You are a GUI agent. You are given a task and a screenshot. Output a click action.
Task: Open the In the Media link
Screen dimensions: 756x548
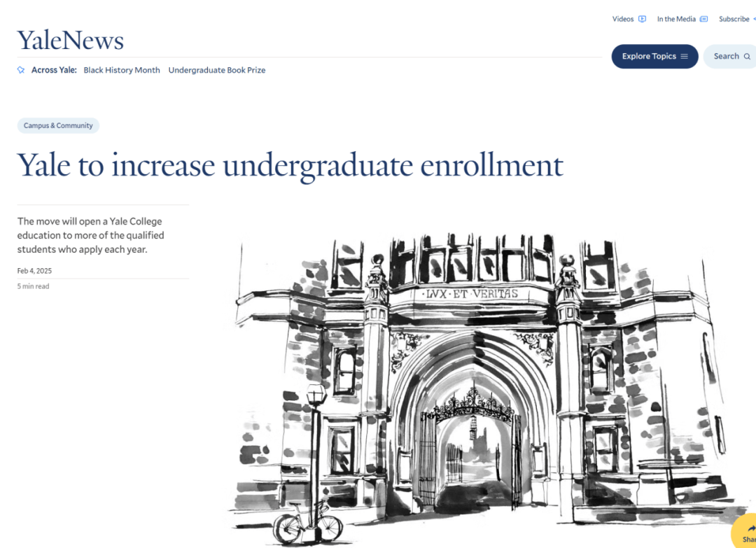(x=676, y=19)
